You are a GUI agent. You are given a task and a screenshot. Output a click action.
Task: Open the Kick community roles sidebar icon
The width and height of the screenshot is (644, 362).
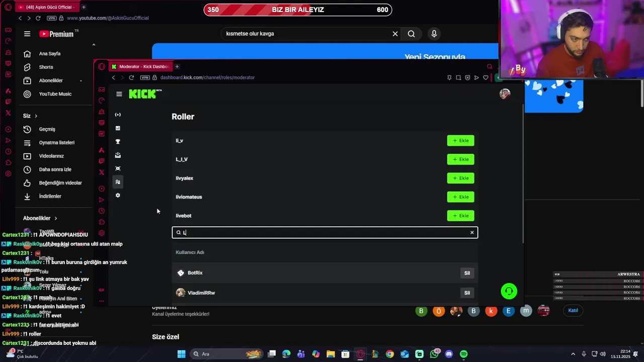pyautogui.click(x=118, y=182)
